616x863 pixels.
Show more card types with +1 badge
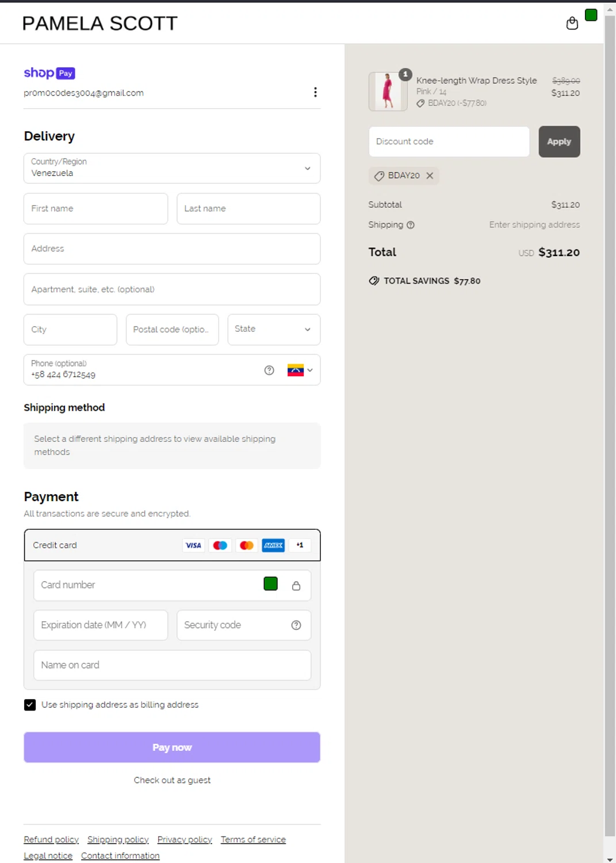point(300,545)
